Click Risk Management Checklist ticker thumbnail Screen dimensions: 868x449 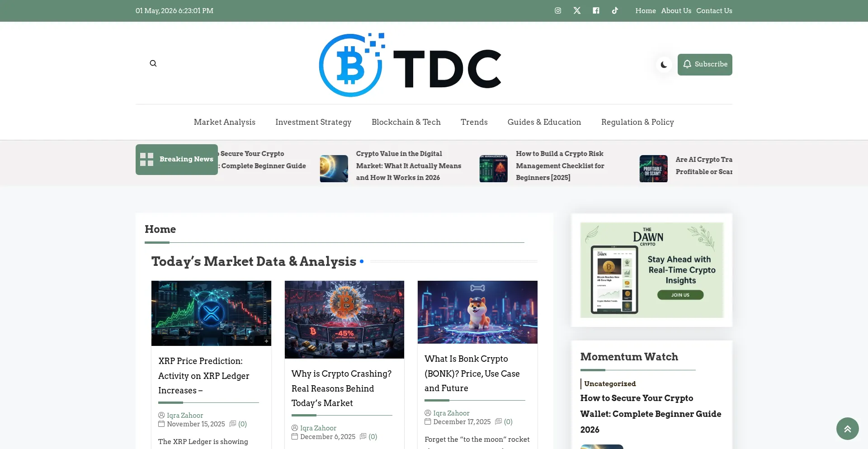493,169
